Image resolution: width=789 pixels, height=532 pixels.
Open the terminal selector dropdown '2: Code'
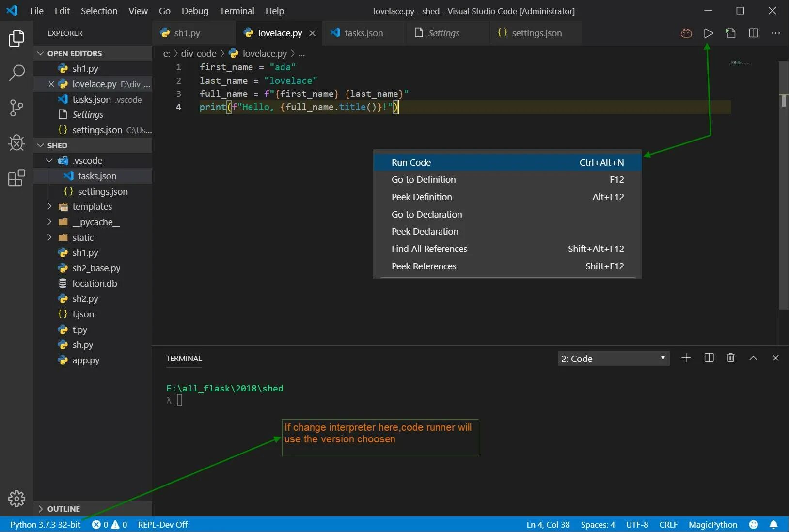pos(614,359)
